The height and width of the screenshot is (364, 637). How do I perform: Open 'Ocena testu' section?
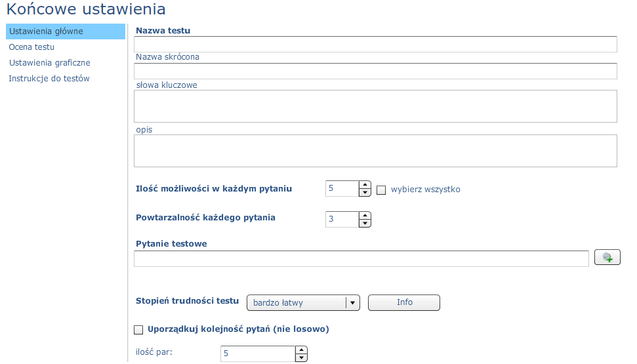point(31,47)
